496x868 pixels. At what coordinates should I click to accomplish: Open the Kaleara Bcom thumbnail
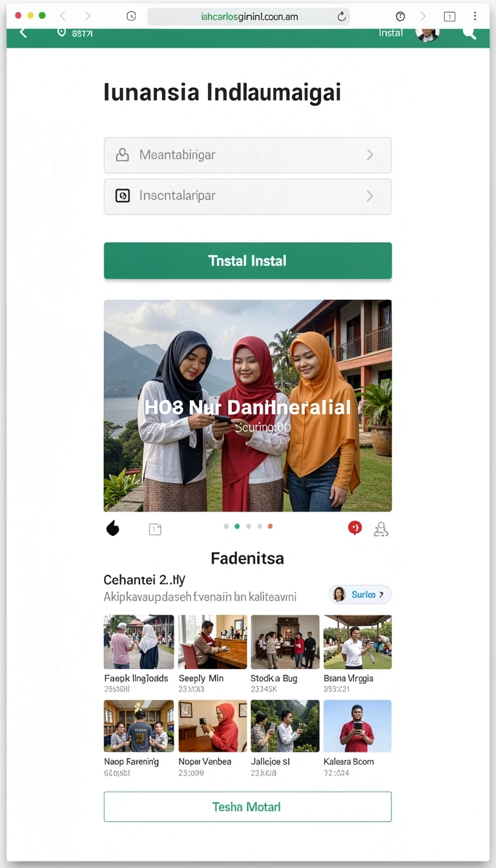click(x=358, y=726)
